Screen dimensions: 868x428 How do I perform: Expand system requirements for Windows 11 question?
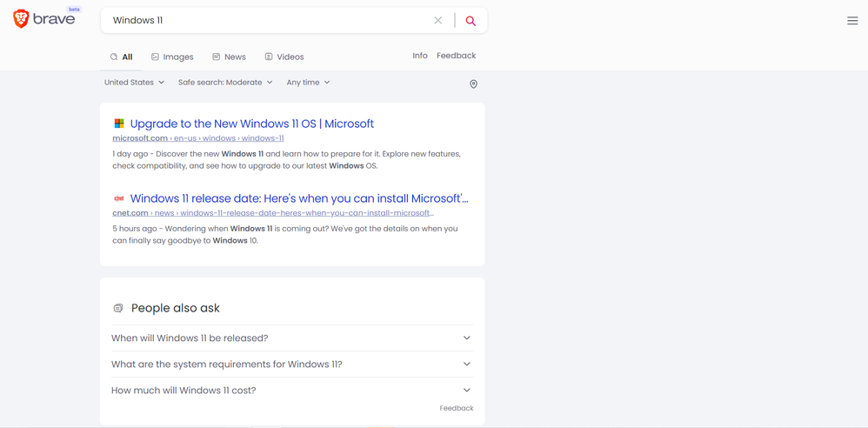[x=292, y=364]
